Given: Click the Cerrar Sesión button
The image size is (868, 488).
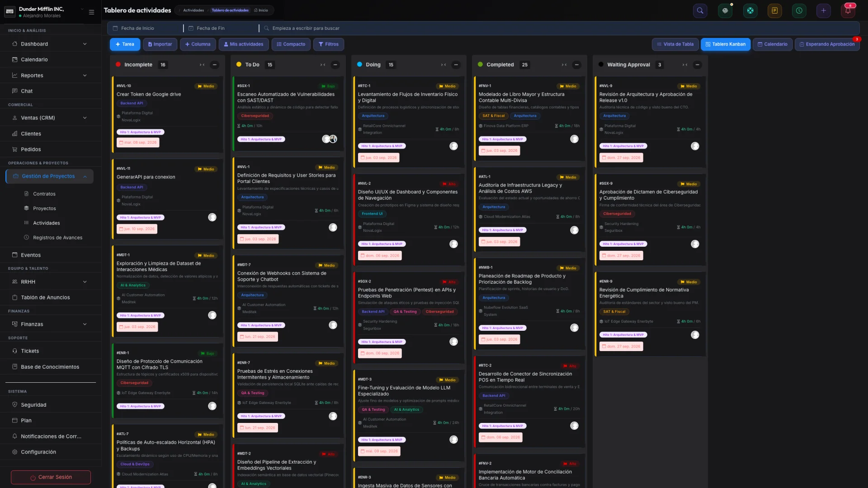Looking at the screenshot, I should (x=51, y=477).
